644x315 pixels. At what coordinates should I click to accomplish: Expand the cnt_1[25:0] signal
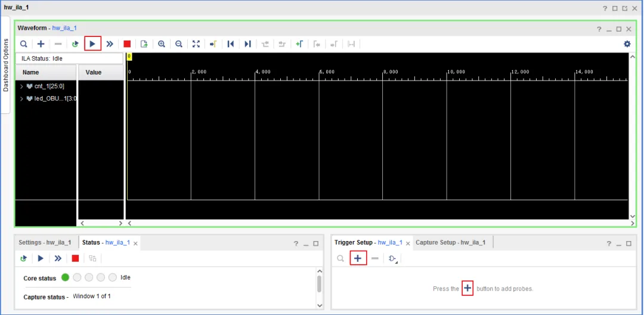(x=22, y=87)
